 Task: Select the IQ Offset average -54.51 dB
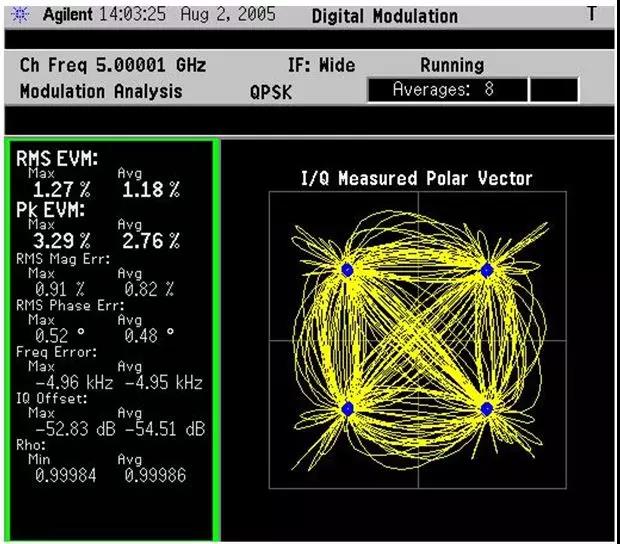[x=165, y=429]
